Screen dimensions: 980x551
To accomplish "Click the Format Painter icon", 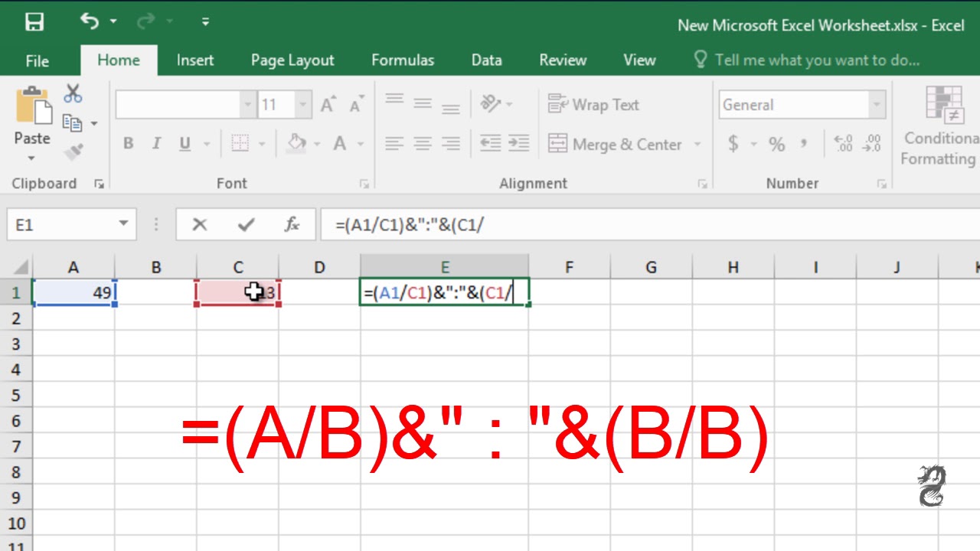I will (72, 150).
